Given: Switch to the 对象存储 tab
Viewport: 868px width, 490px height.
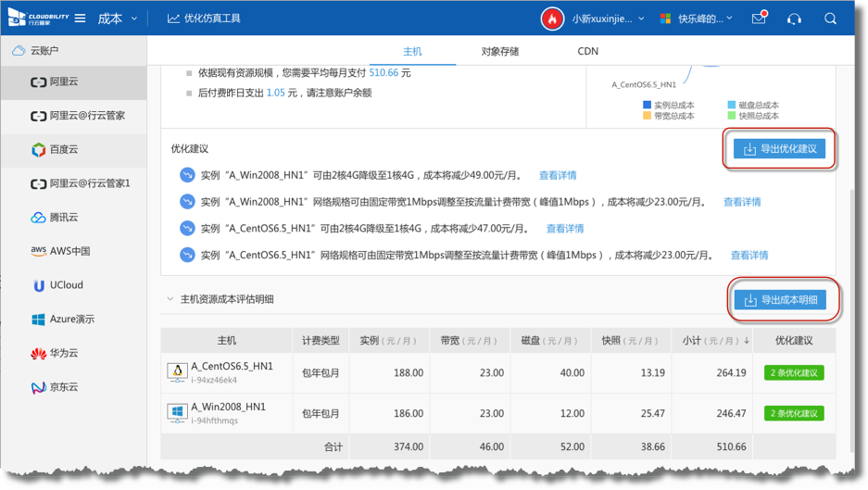Looking at the screenshot, I should 500,52.
